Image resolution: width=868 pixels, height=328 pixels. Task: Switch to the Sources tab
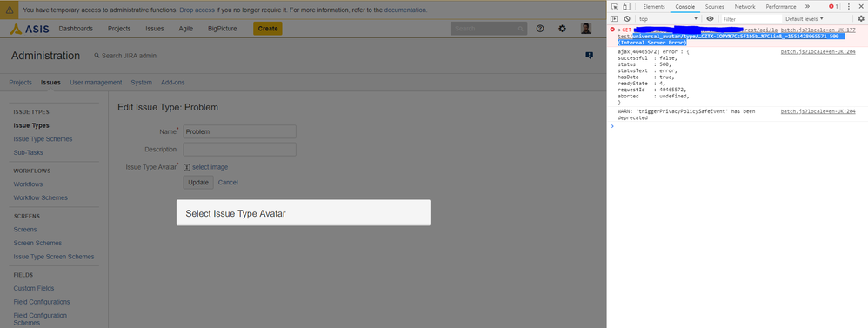click(x=714, y=7)
